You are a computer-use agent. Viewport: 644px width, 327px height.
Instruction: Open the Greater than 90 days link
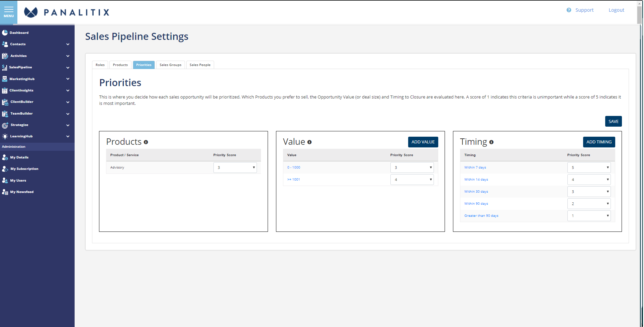tap(481, 216)
